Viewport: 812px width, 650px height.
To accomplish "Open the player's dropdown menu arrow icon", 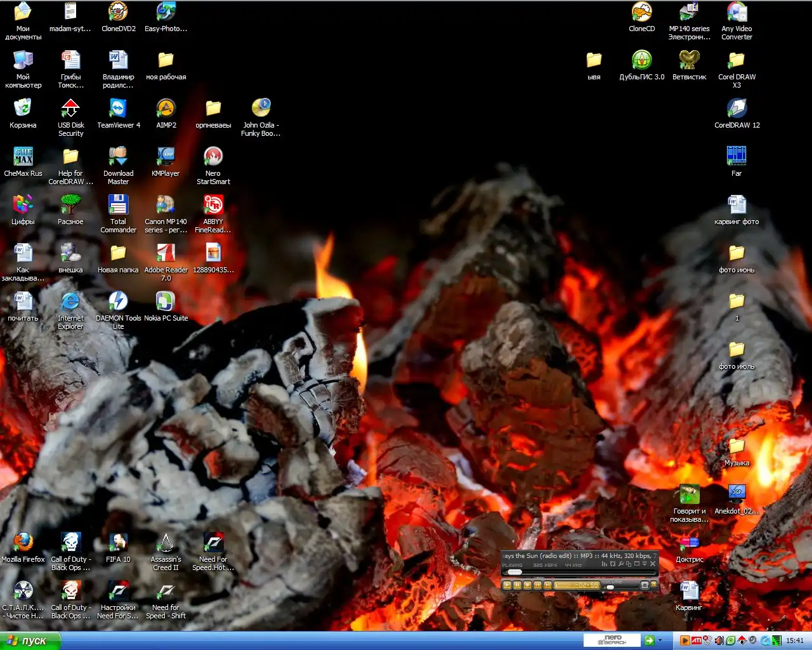I will [645, 564].
